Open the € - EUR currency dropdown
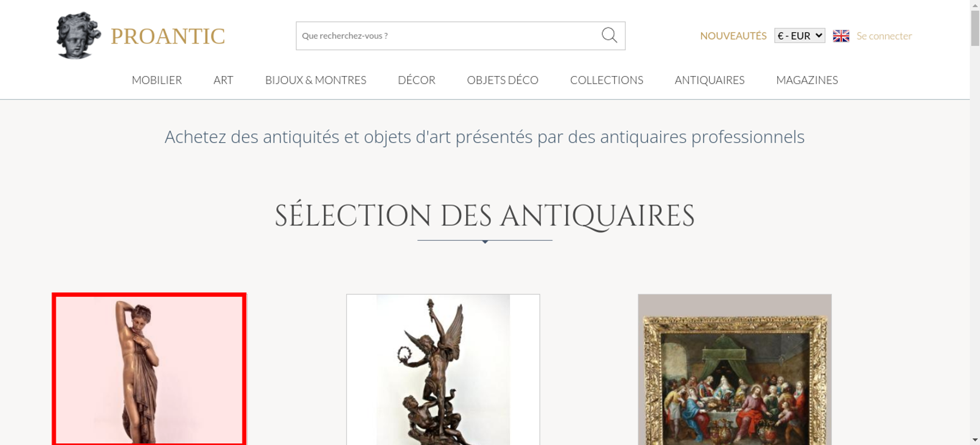 pyautogui.click(x=799, y=36)
